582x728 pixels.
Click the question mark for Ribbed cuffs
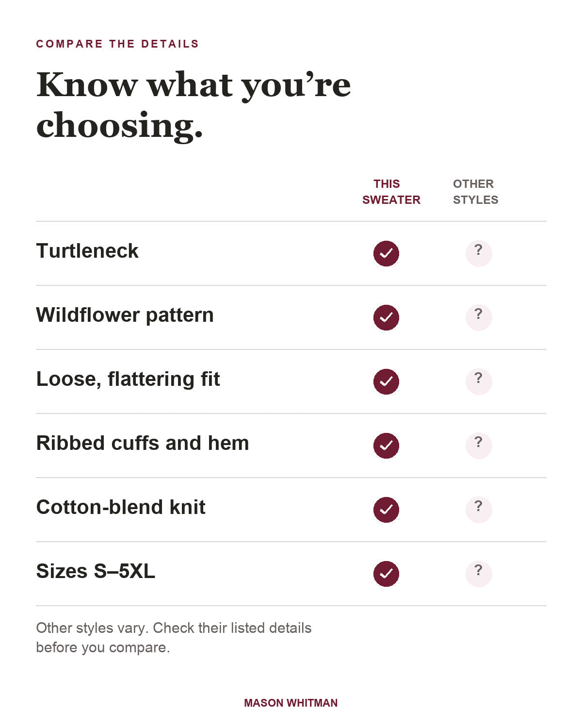(479, 446)
